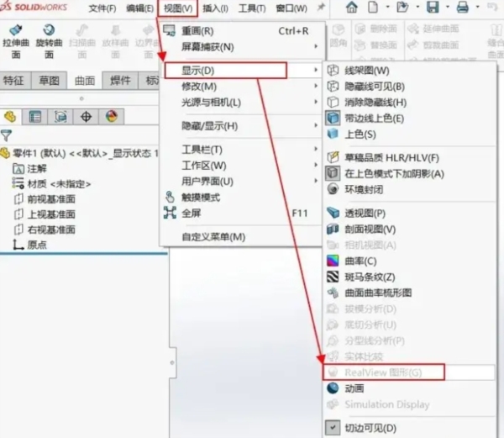Open the 视图(V) menu
This screenshot has width=504, height=438.
pyautogui.click(x=178, y=8)
